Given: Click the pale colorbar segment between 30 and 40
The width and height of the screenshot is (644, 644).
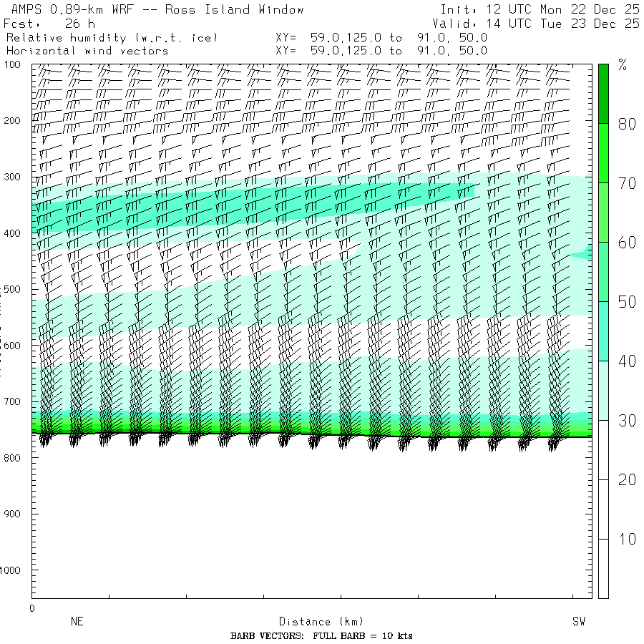Looking at the screenshot, I should coord(603,390).
